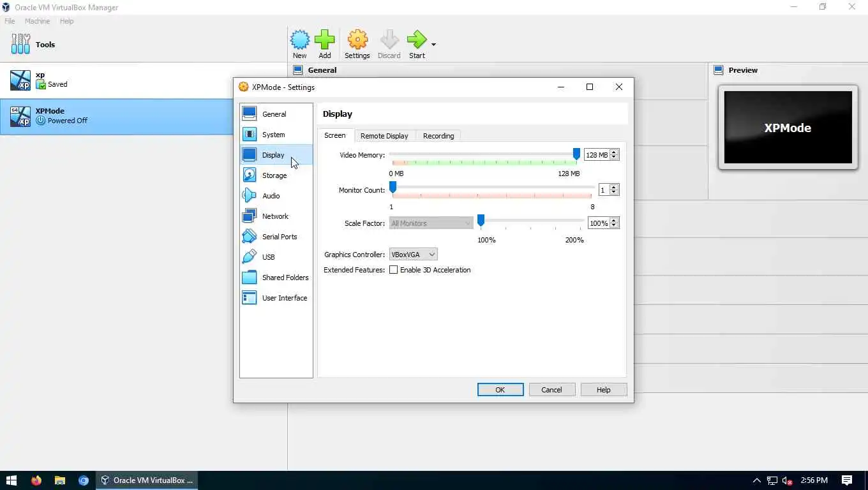
Task: Open the File menu
Action: click(x=10, y=21)
